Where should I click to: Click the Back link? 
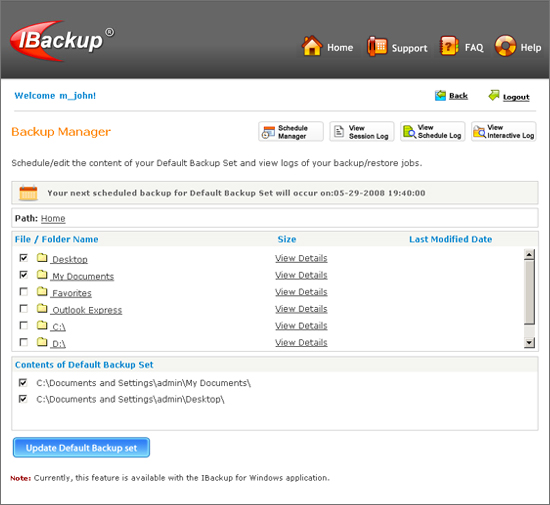[458, 96]
